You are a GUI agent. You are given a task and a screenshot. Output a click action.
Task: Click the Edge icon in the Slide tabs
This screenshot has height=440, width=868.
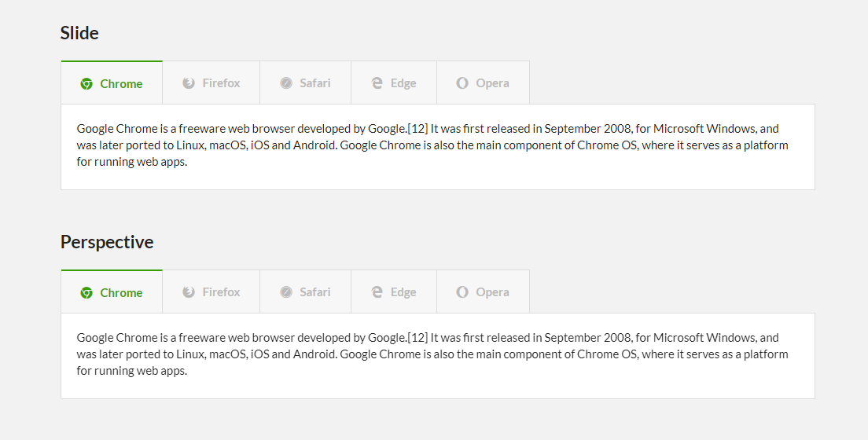click(x=377, y=83)
